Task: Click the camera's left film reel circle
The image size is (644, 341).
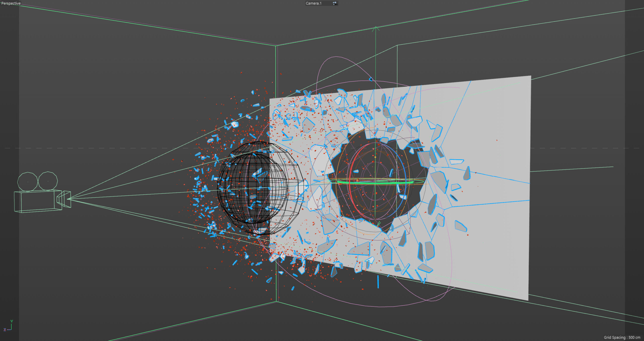Action: tap(27, 182)
